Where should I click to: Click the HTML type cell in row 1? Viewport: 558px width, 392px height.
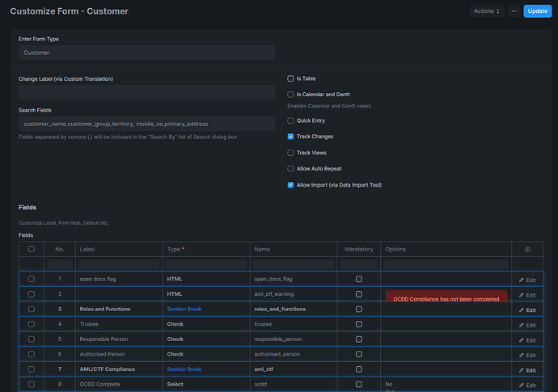coord(206,279)
